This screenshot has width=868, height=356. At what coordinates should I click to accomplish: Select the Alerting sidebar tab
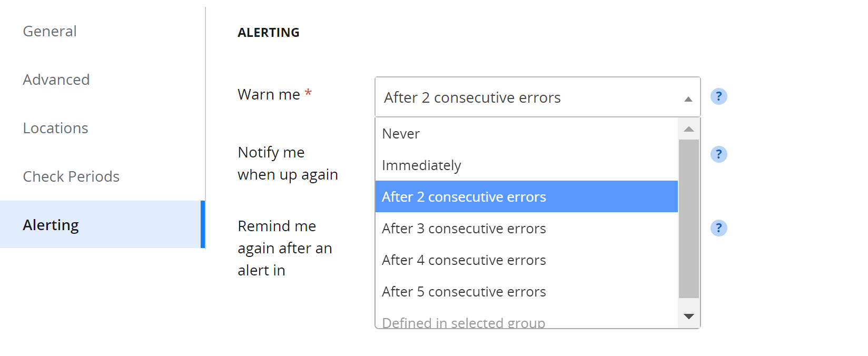[51, 225]
